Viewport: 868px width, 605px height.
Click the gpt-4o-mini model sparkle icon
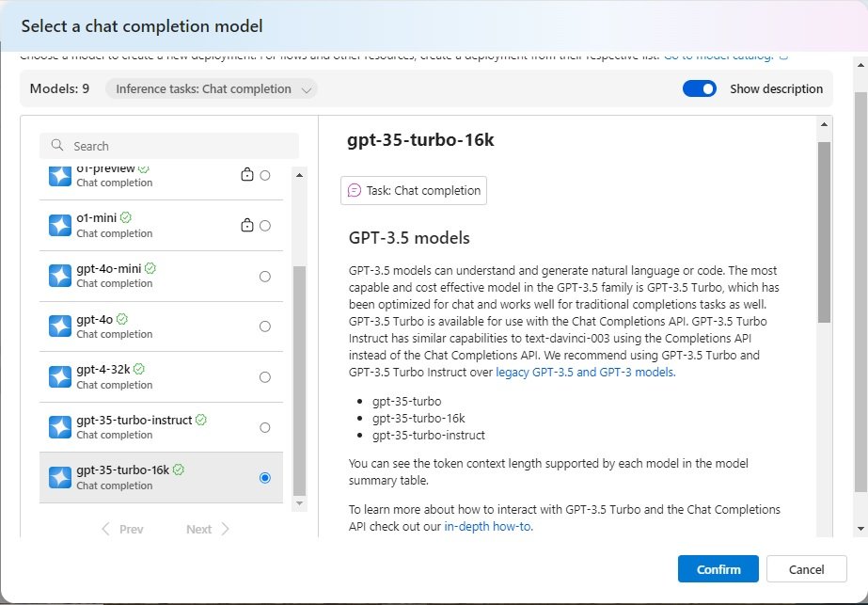click(x=60, y=276)
